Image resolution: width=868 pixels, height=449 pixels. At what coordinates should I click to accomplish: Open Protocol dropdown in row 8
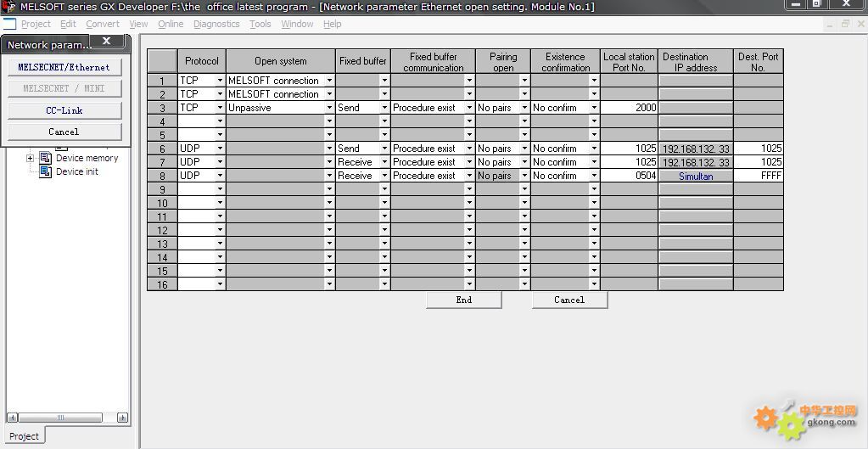(x=220, y=176)
